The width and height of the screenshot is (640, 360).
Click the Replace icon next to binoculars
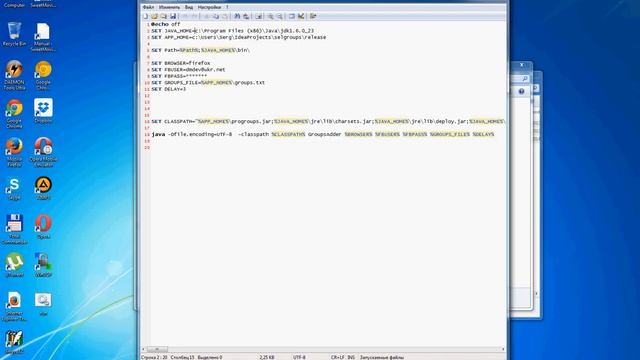pos(246,16)
